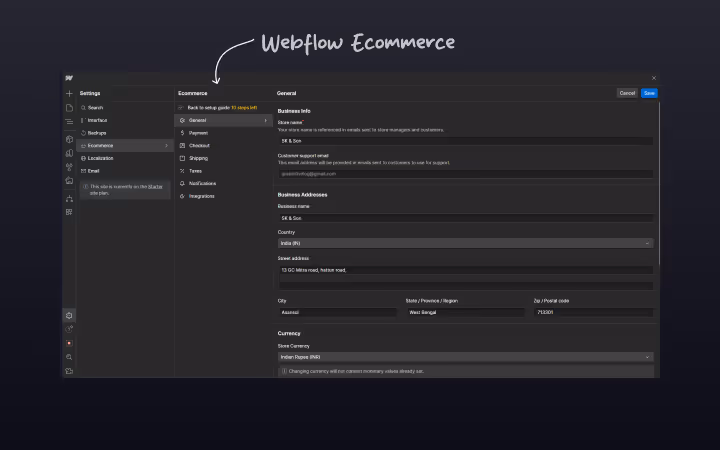Focus the Zip / Postal code field

[x=593, y=312]
